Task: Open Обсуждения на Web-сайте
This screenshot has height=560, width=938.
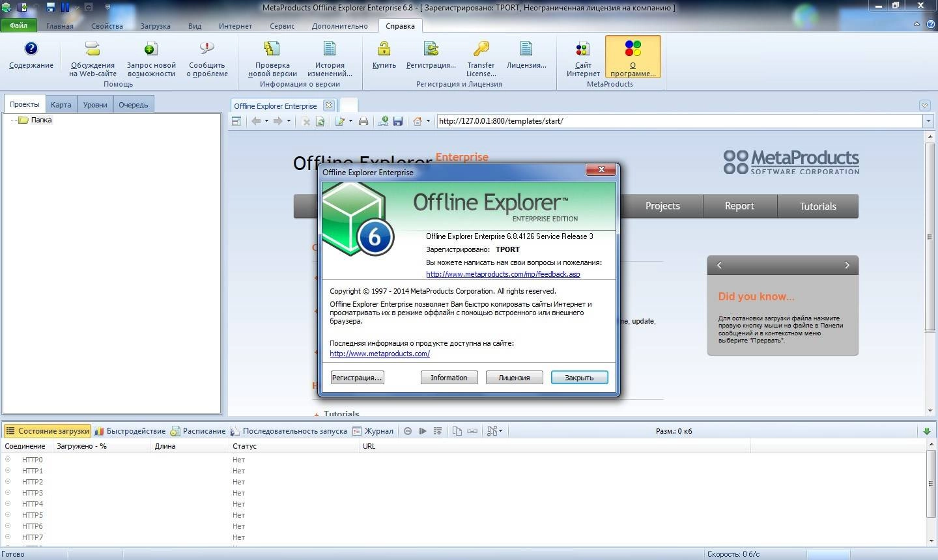Action: click(92, 58)
